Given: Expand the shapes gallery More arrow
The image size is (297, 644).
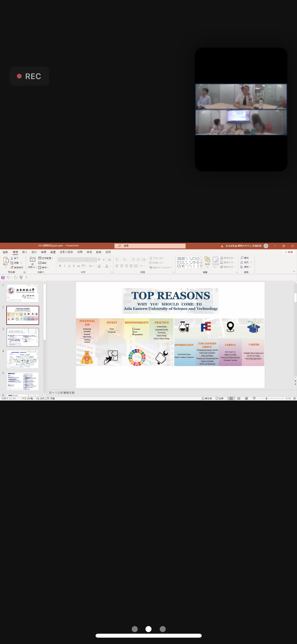Looking at the screenshot, I should click(x=201, y=266).
